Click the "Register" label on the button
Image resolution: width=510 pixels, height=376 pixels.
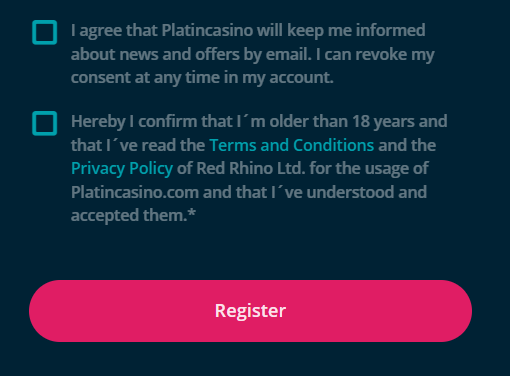250,311
